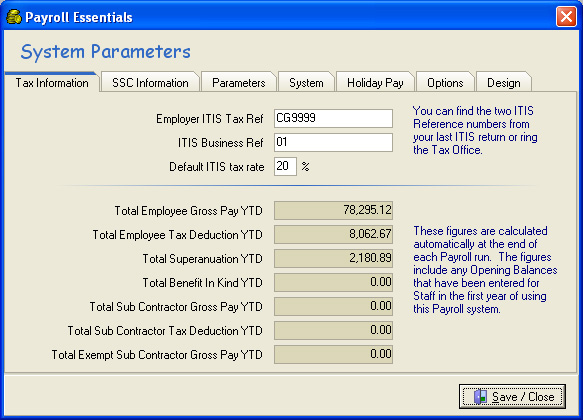This screenshot has height=420, width=583.
Task: Select the Total Employee Gross Pay YTD value
Action: tap(333, 210)
